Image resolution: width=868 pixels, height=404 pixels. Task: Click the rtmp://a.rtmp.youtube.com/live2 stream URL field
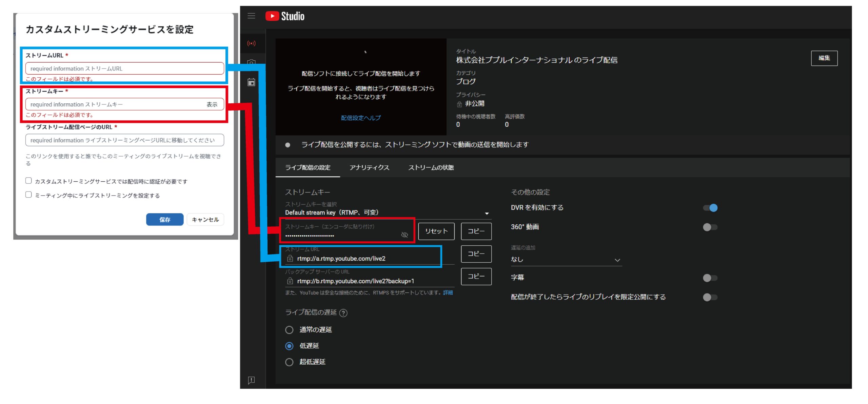[369, 259]
